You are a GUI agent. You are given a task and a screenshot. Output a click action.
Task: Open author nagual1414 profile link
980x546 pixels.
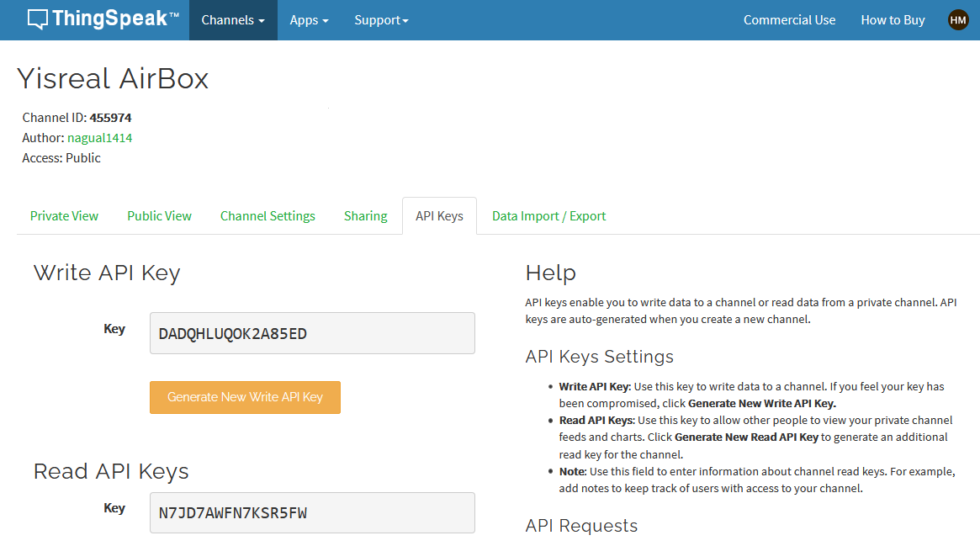click(100, 137)
